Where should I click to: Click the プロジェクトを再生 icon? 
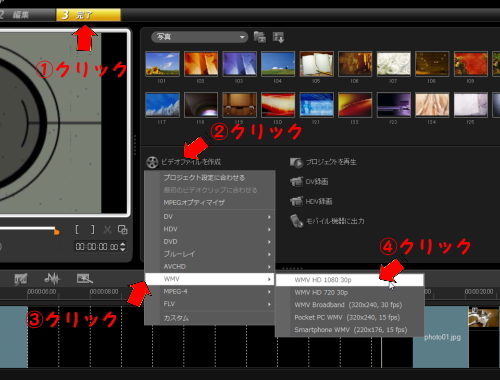point(296,163)
